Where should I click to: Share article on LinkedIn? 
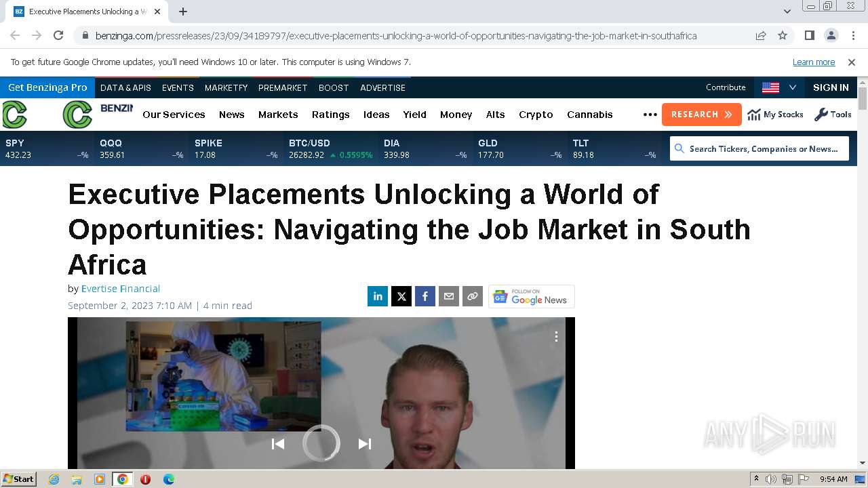click(x=378, y=296)
